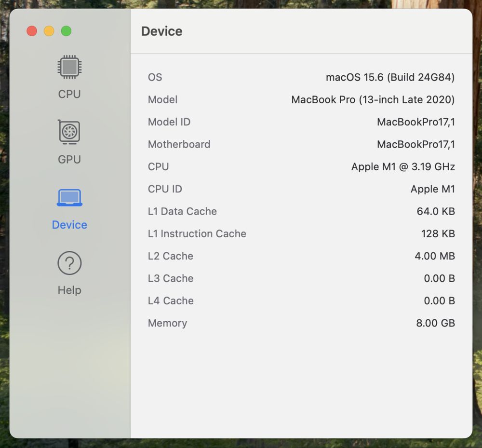Click the green zoom window button

(66, 31)
